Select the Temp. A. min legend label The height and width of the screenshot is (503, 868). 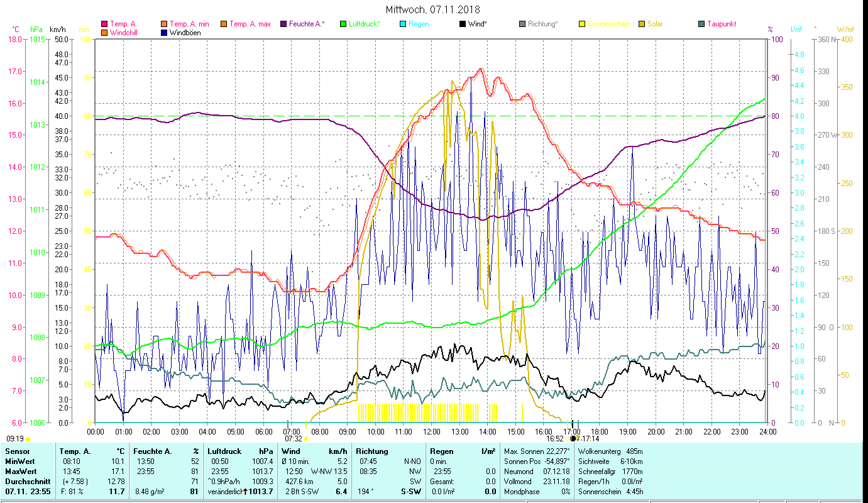(x=189, y=25)
